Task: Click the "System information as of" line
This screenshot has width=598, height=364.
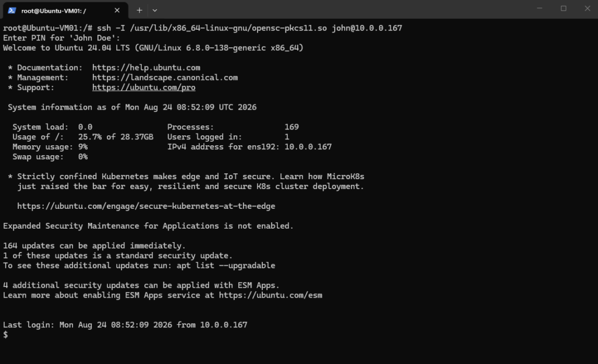Action: click(132, 107)
